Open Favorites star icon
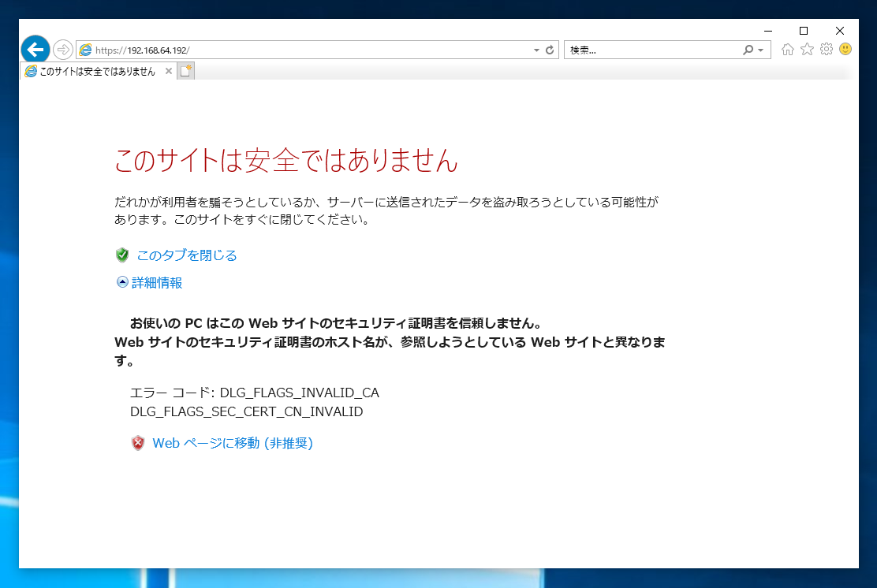 pyautogui.click(x=807, y=49)
